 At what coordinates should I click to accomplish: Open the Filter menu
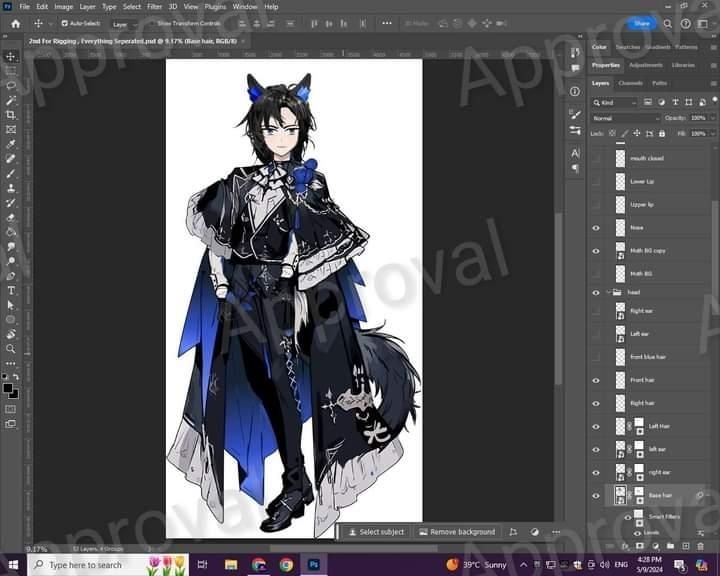point(154,6)
